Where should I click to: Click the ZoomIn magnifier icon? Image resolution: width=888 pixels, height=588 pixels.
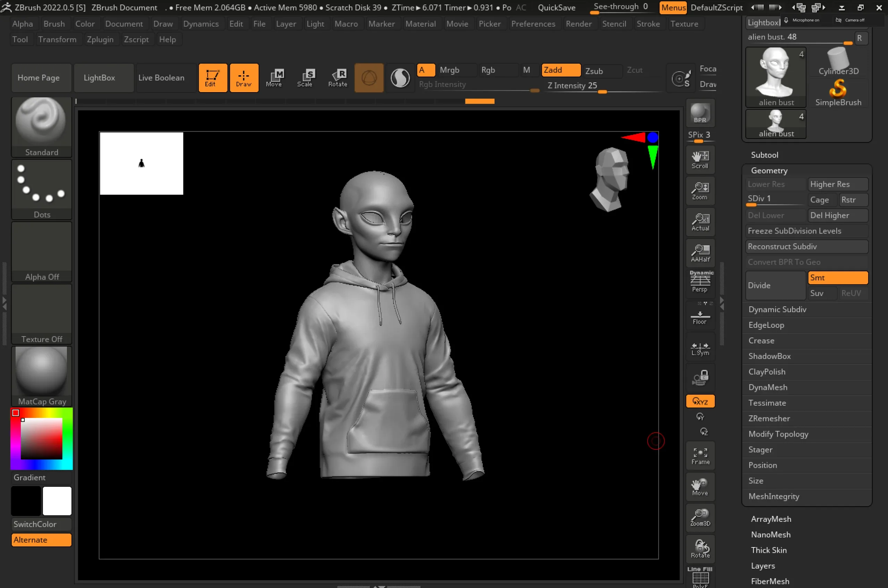coord(699,191)
